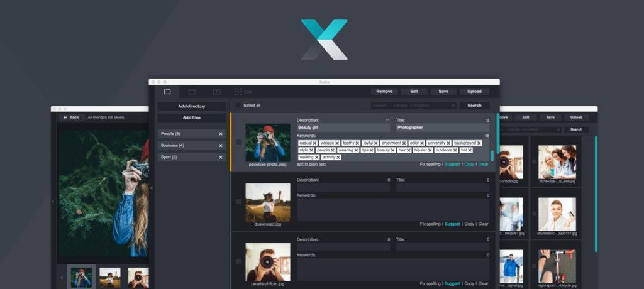Click the Title field containing 'Photographer'
Viewport: 644px width, 289px height.
(442, 128)
